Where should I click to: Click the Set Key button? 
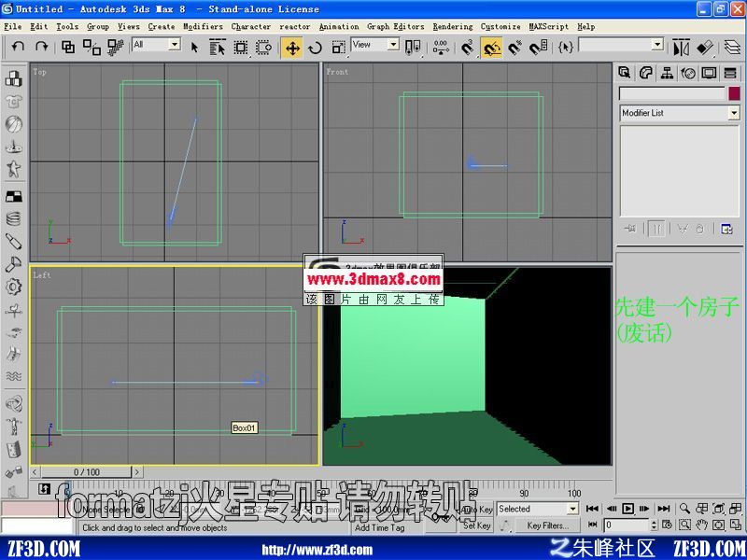[476, 525]
